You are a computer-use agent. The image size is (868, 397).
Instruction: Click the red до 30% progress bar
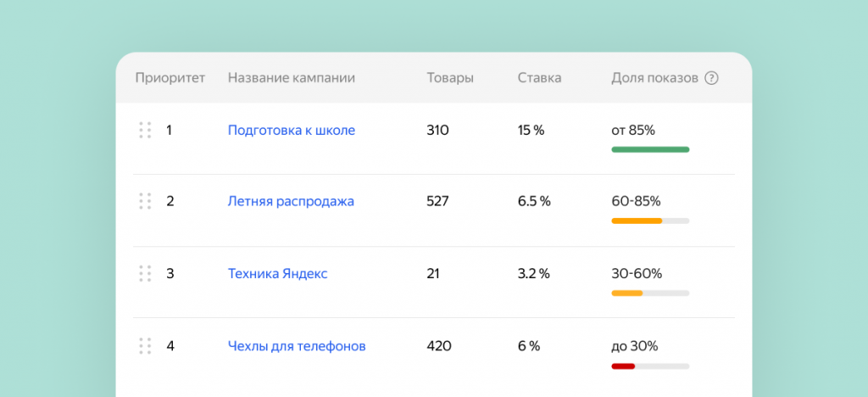[x=650, y=366]
